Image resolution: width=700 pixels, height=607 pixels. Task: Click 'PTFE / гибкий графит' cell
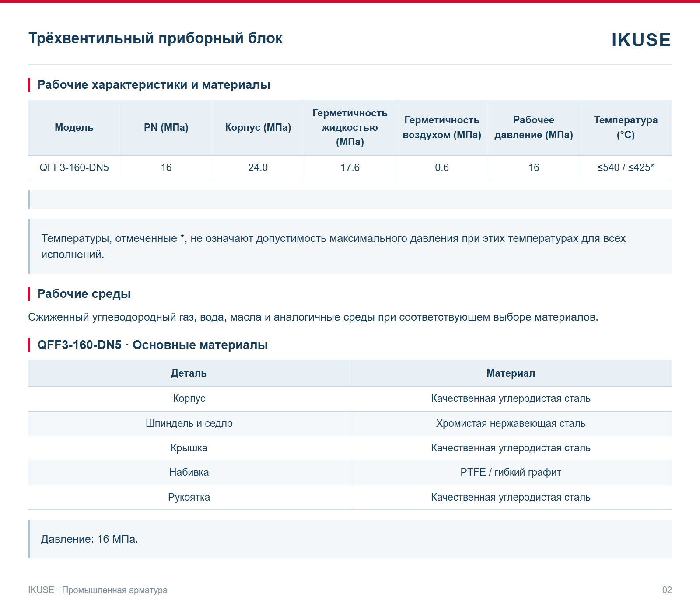pyautogui.click(x=511, y=472)
